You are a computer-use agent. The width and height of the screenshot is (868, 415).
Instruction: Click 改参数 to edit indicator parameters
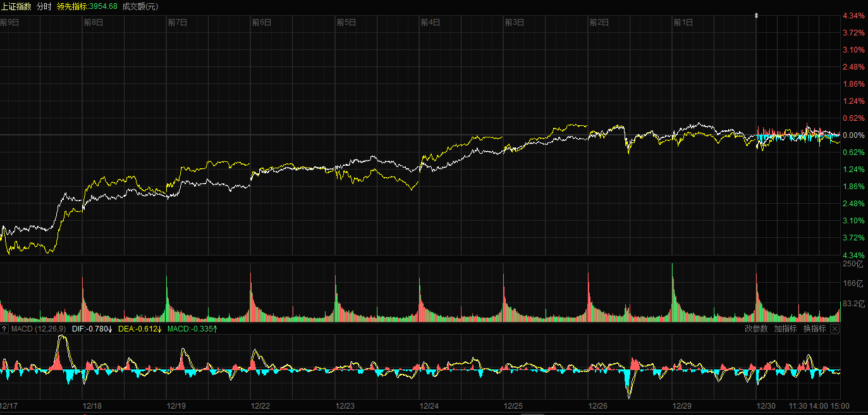coord(756,329)
